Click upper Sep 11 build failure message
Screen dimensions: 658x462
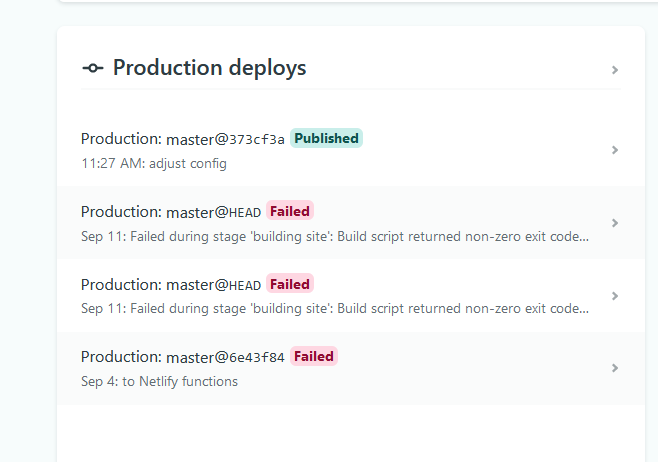pos(335,237)
